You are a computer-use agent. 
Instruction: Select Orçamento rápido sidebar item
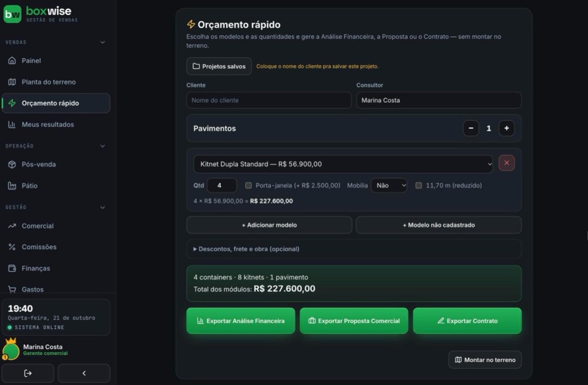click(56, 103)
